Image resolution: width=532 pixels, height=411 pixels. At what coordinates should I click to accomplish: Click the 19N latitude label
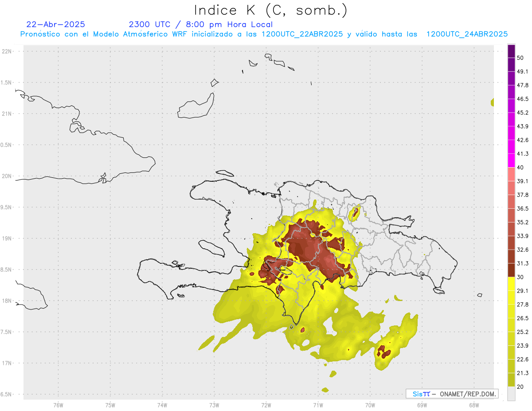tap(7, 239)
